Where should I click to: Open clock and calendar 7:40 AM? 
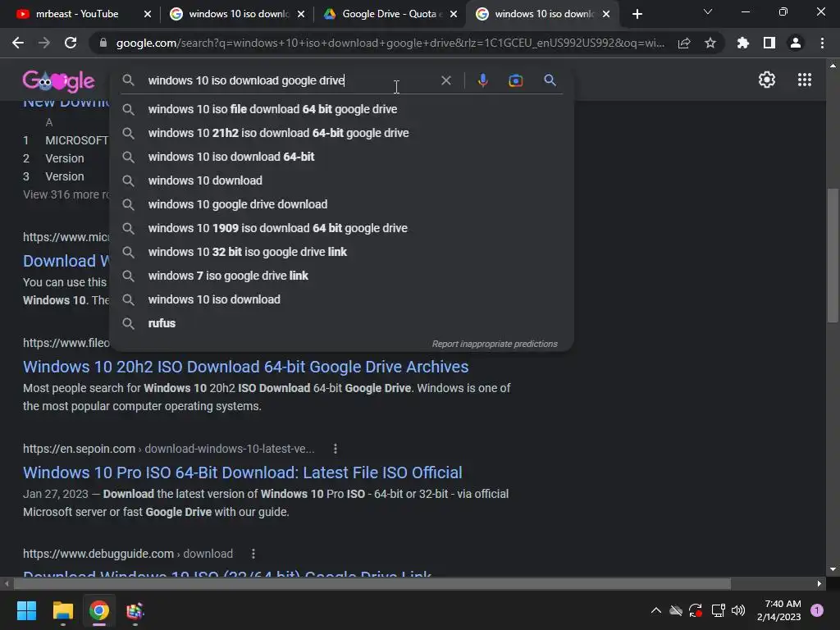778,610
